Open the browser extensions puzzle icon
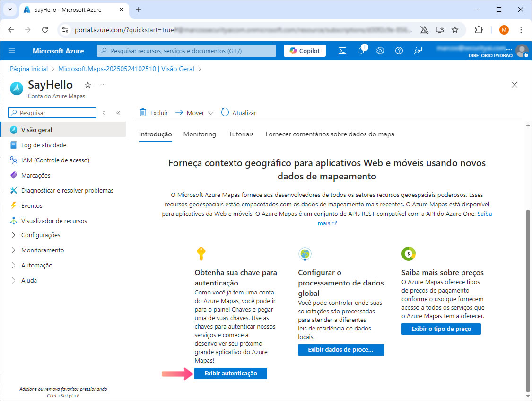 pos(479,30)
